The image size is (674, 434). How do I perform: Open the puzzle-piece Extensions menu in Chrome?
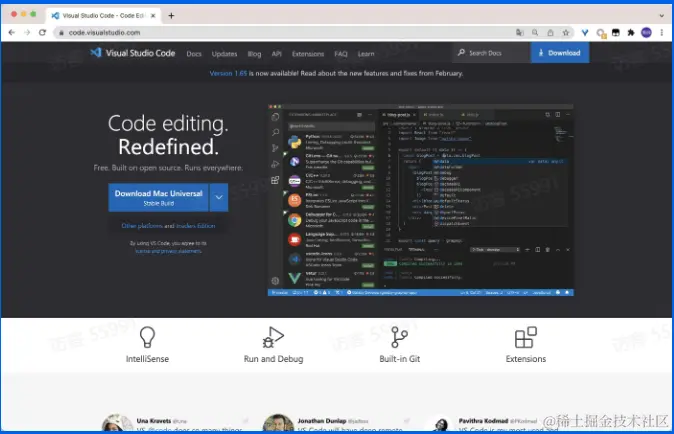click(x=631, y=33)
